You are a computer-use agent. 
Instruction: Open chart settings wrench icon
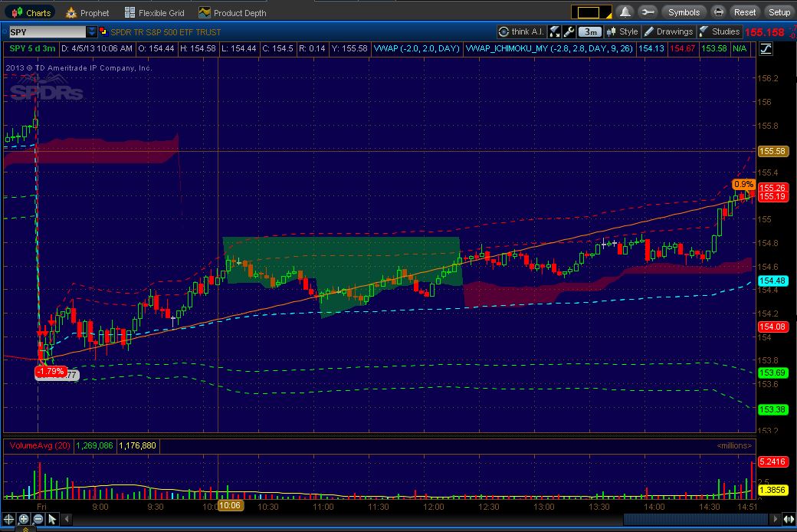click(x=569, y=31)
